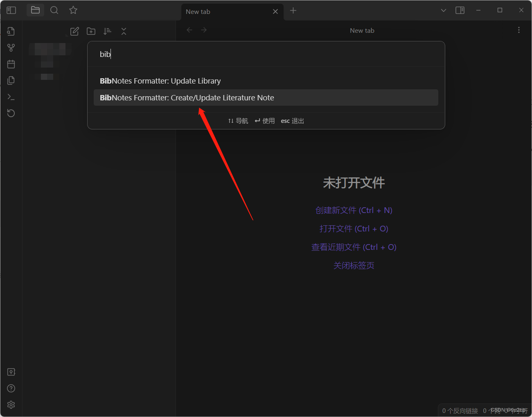Image resolution: width=532 pixels, height=417 pixels.
Task: Click 打开文件 (Ctrl + O) link
Action: coord(354,229)
